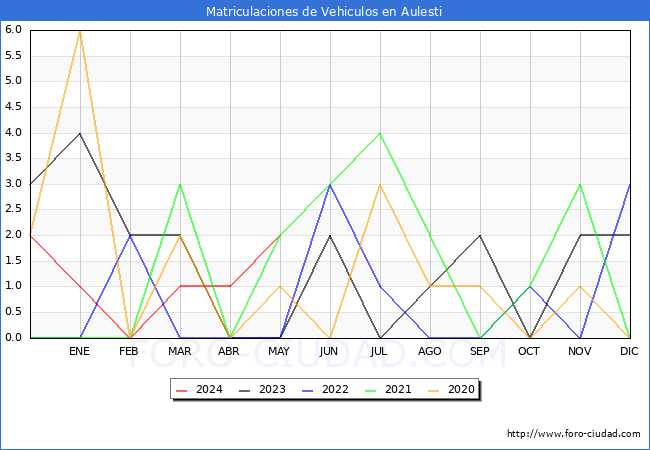Click the 1.0 value on the y-axis

pos(13,286)
